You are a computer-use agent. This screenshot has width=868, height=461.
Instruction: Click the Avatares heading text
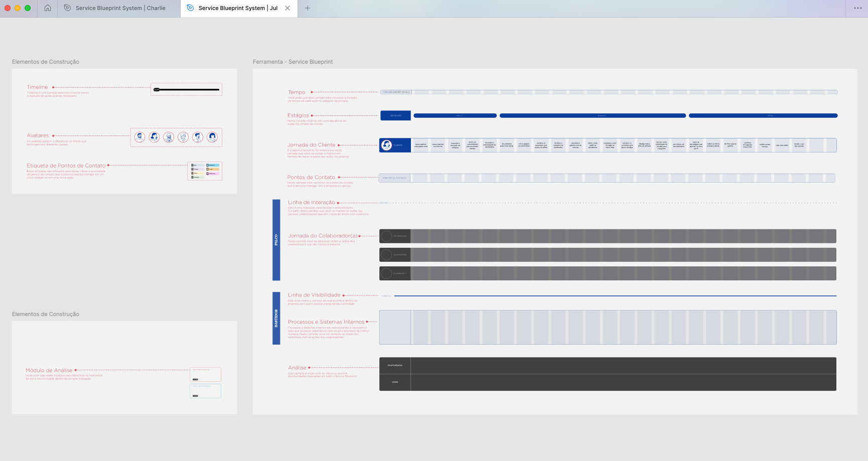[x=38, y=135]
